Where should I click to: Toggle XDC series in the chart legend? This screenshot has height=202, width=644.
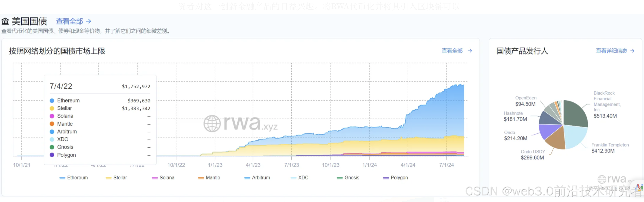point(300,178)
